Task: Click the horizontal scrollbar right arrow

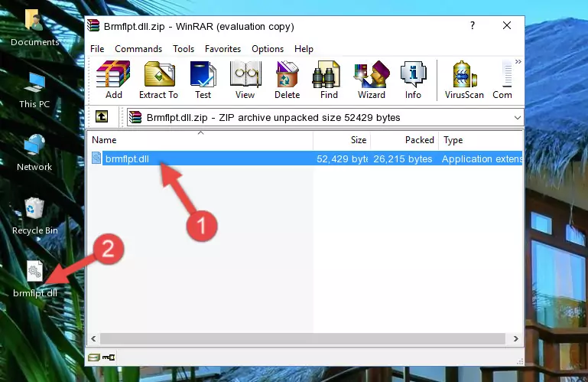Action: point(516,338)
